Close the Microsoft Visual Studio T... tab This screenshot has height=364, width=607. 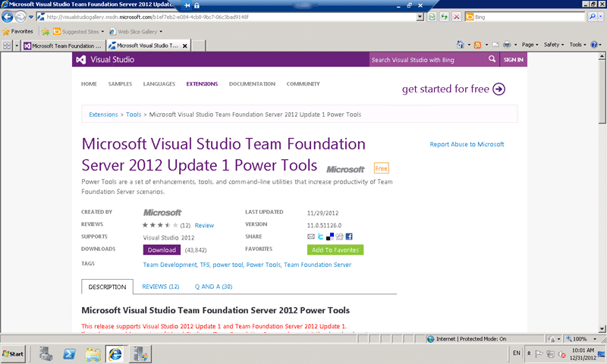coord(185,45)
